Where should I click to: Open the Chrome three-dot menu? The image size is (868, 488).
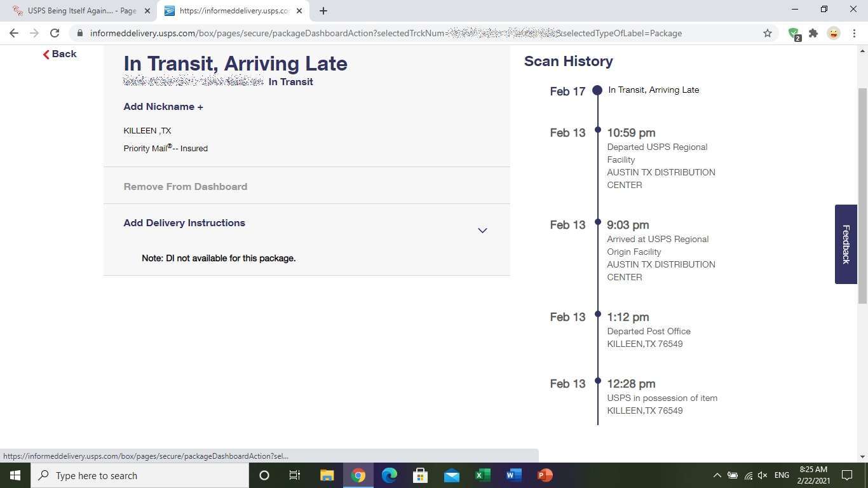(x=853, y=33)
